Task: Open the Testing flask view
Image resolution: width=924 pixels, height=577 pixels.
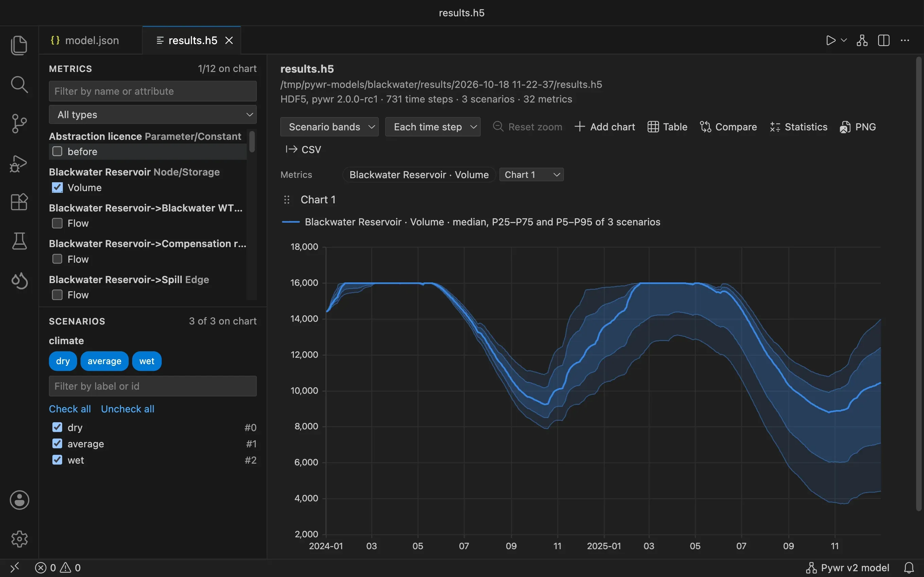Action: [19, 241]
